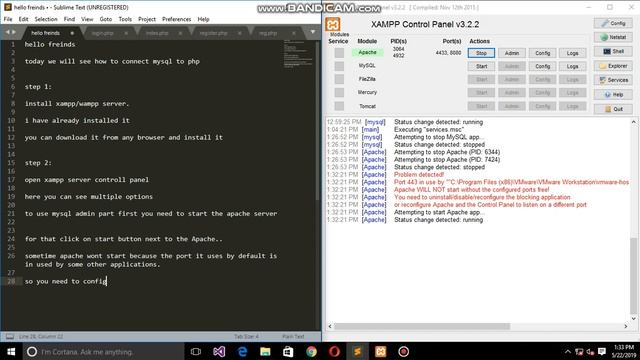Open the Preferences menu
Viewport: 640px width, 360px height.
tap(176, 19)
